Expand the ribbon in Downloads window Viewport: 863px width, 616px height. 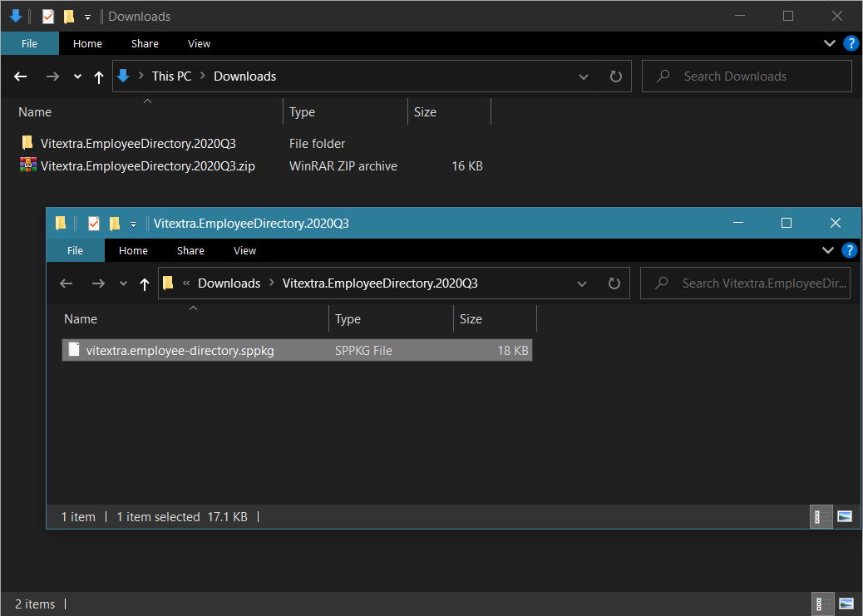click(830, 43)
